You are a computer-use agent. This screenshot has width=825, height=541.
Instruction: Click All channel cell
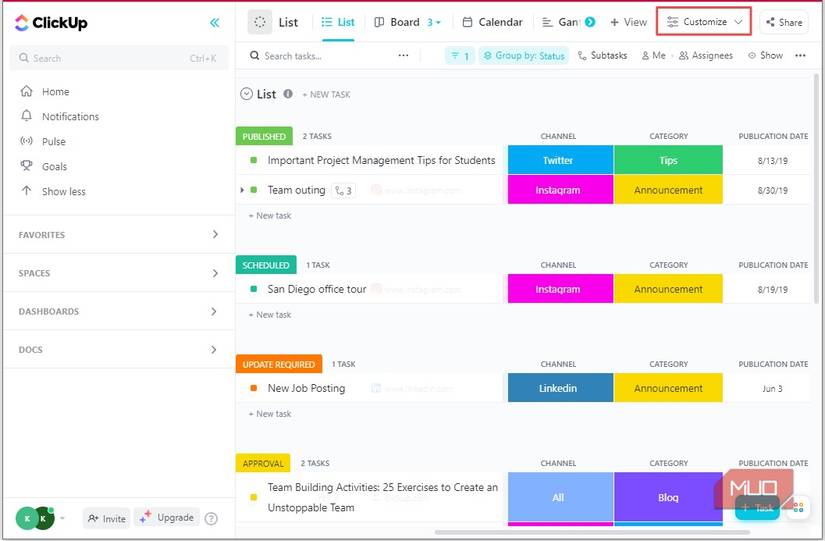pyautogui.click(x=560, y=497)
